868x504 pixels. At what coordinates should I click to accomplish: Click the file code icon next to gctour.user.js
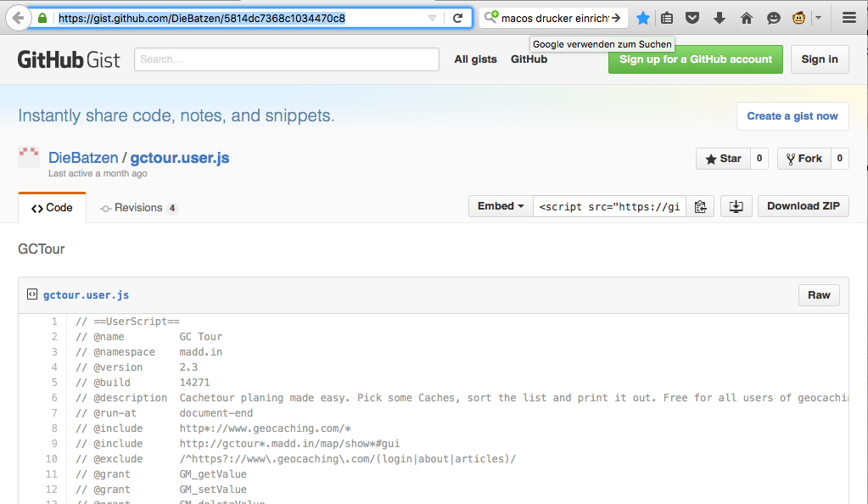[32, 294]
